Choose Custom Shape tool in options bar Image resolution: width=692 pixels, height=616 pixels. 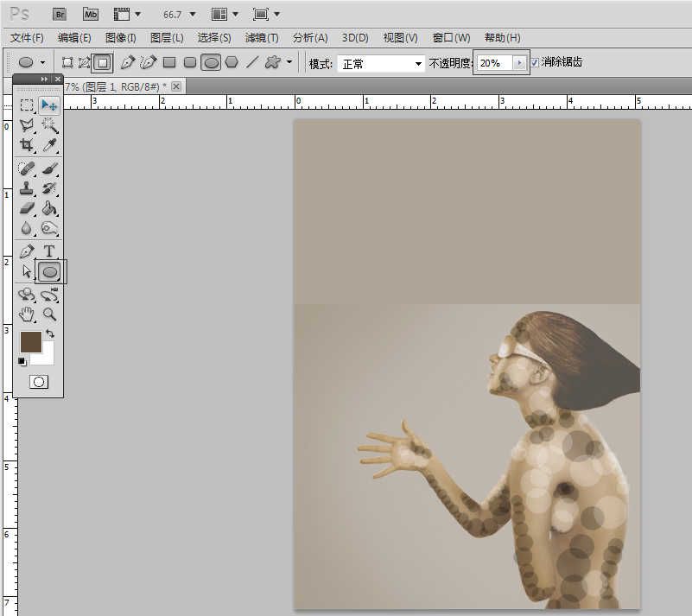click(x=273, y=62)
